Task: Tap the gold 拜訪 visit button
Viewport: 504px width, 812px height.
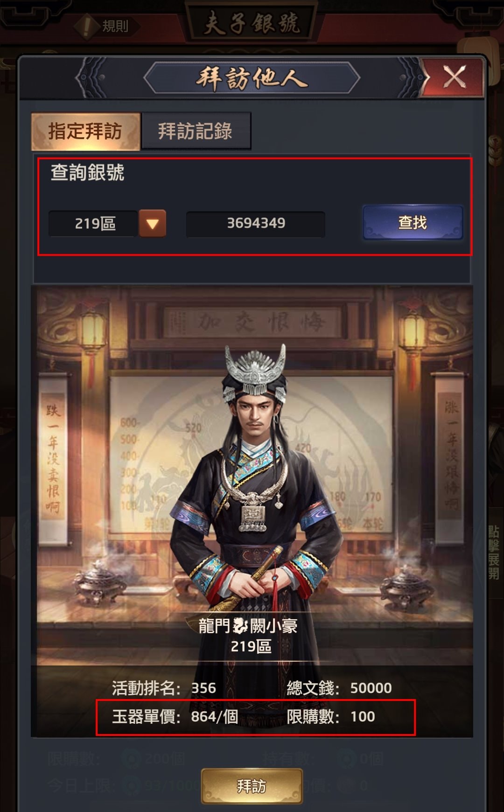Action: [252, 786]
